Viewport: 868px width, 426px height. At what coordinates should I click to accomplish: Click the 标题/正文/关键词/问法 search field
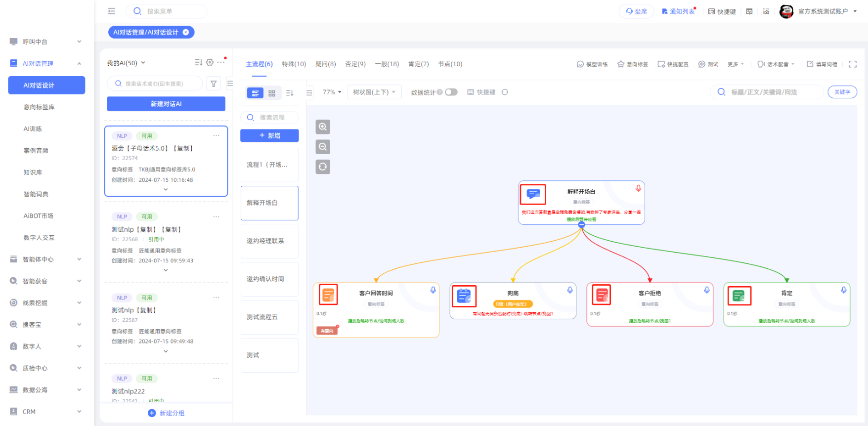pos(770,92)
